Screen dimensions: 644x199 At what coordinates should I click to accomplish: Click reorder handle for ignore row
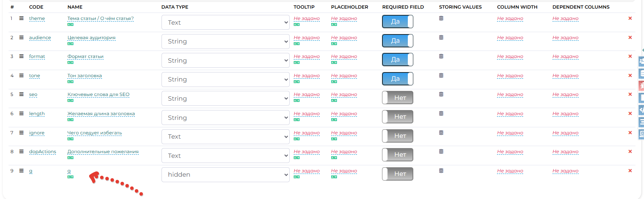22,133
